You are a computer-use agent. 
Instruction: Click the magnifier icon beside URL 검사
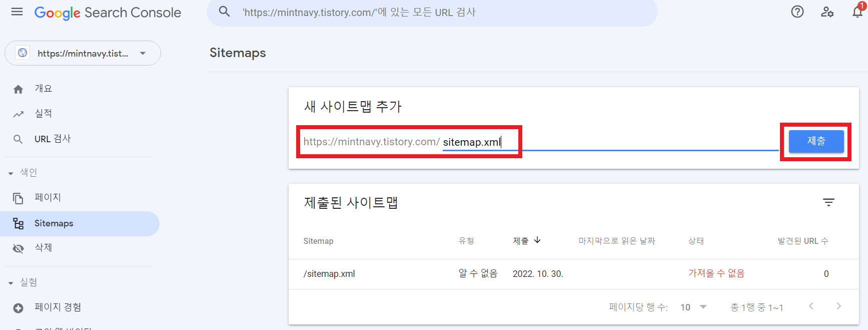point(18,139)
